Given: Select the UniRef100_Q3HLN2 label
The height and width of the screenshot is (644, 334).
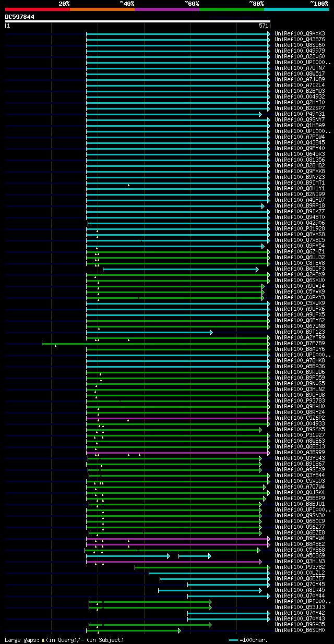Looking at the screenshot, I should coord(300,389).
